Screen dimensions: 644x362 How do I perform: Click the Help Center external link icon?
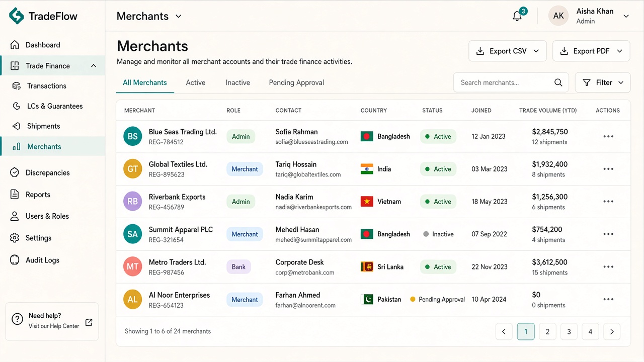pos(89,322)
